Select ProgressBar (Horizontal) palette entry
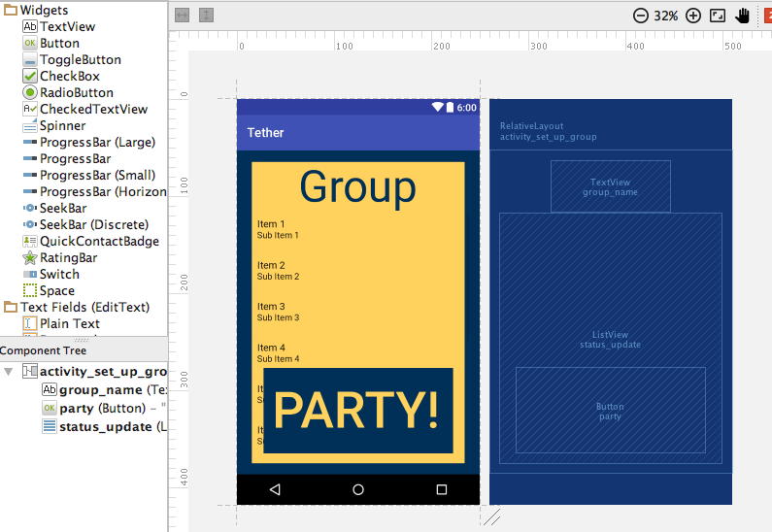Image resolution: width=772 pixels, height=532 pixels. [x=94, y=191]
